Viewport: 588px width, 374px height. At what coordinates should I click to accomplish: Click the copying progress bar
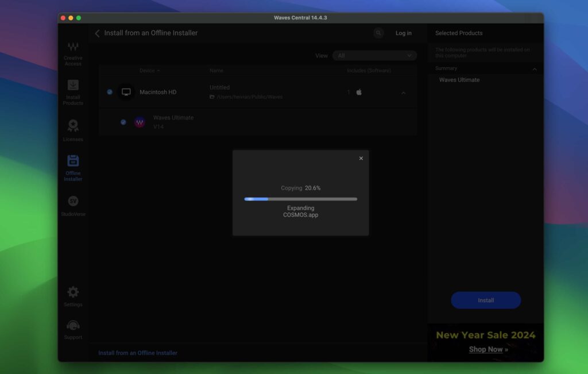tap(300, 199)
